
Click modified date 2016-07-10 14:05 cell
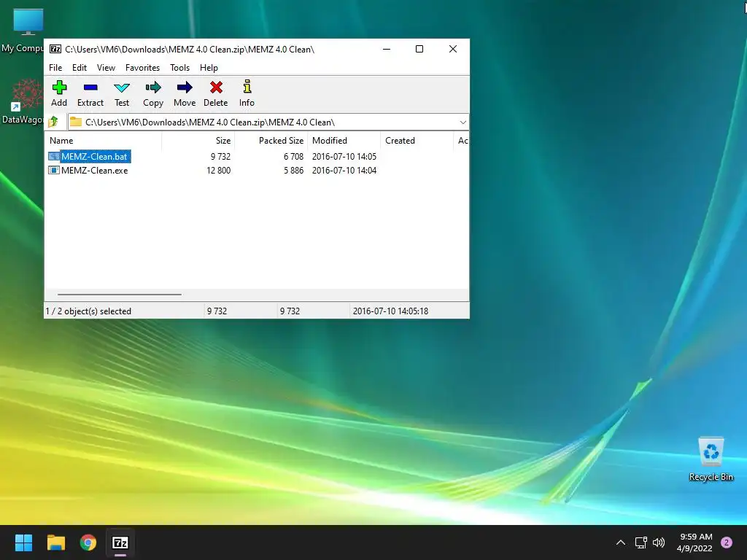(344, 156)
